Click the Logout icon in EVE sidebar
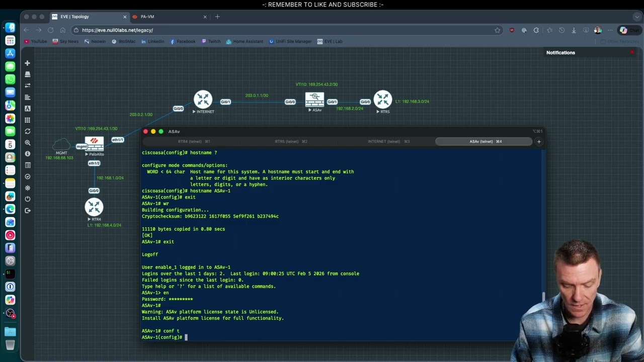Viewport: 644px width, 362px height. [28, 211]
